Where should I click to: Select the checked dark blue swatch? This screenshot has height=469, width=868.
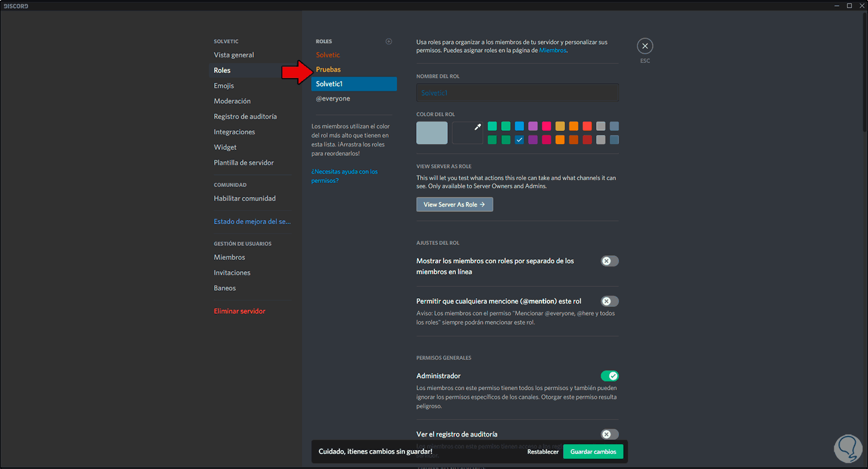[519, 140]
